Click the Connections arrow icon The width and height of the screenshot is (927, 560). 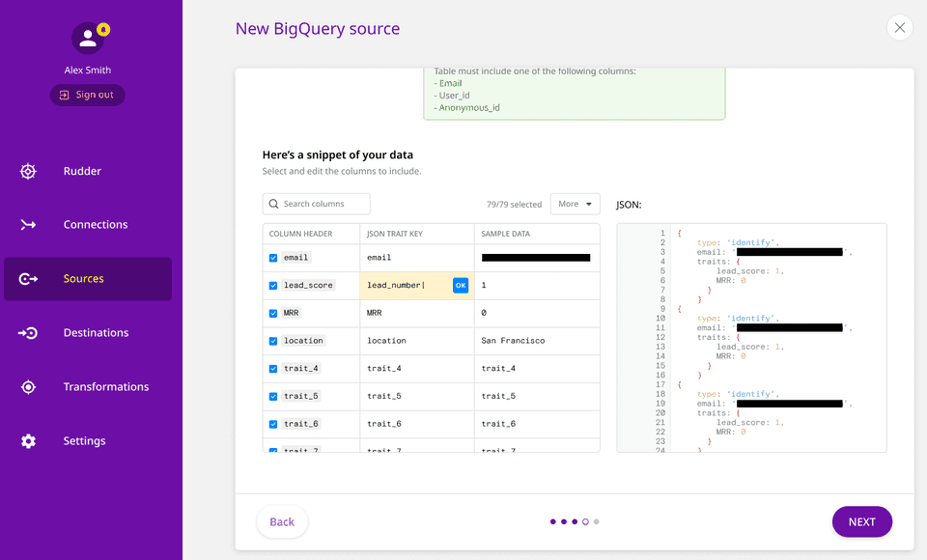[28, 225]
